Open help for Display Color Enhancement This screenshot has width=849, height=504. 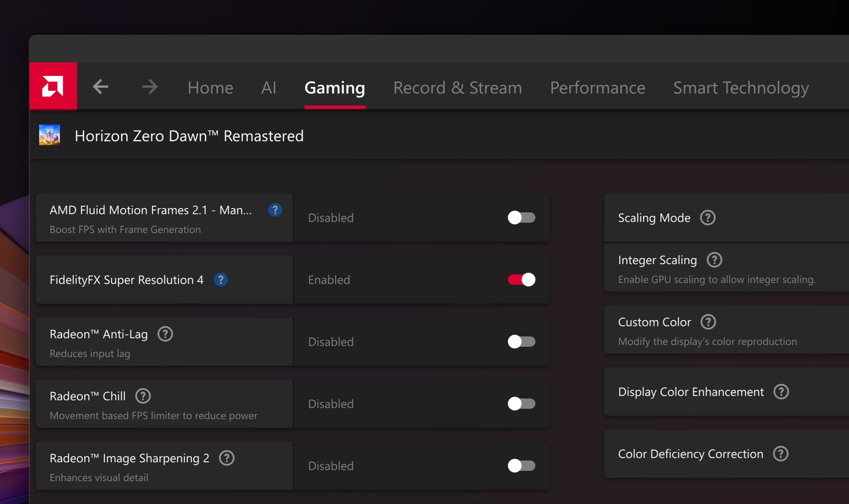781,392
